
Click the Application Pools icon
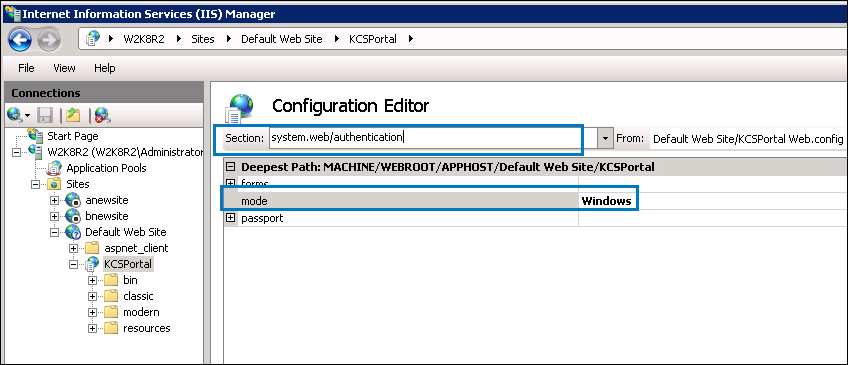55,168
